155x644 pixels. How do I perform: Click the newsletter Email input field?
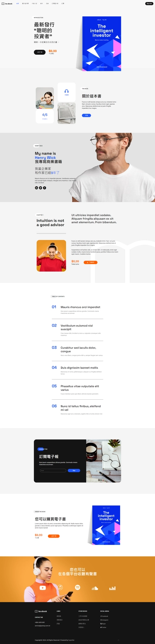click(x=53, y=470)
